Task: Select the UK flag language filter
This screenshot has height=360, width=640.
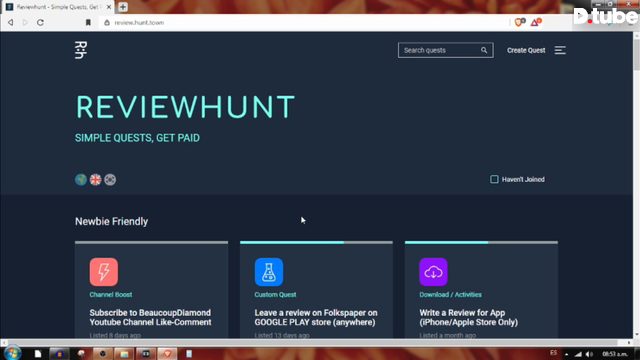Action: point(96,180)
